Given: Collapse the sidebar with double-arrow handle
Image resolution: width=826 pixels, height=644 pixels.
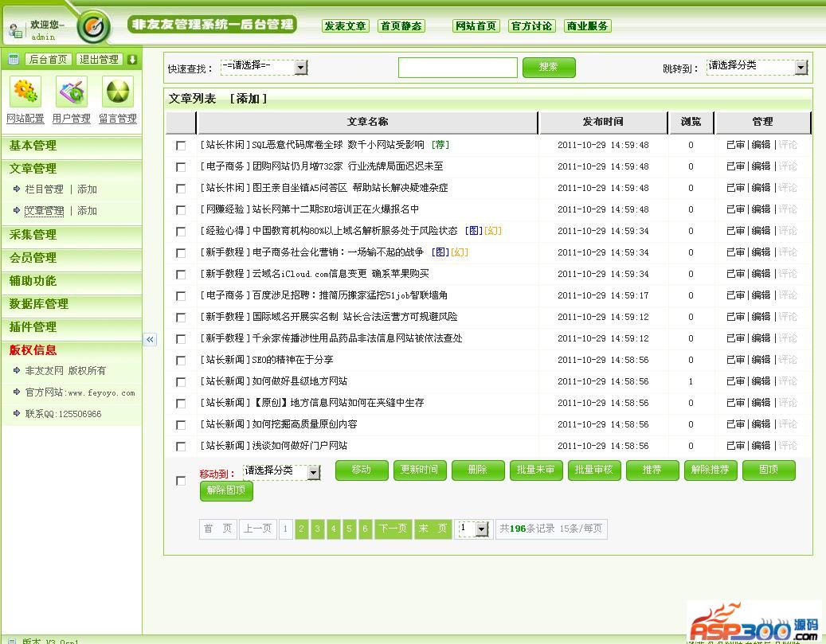Looking at the screenshot, I should tap(150, 340).
